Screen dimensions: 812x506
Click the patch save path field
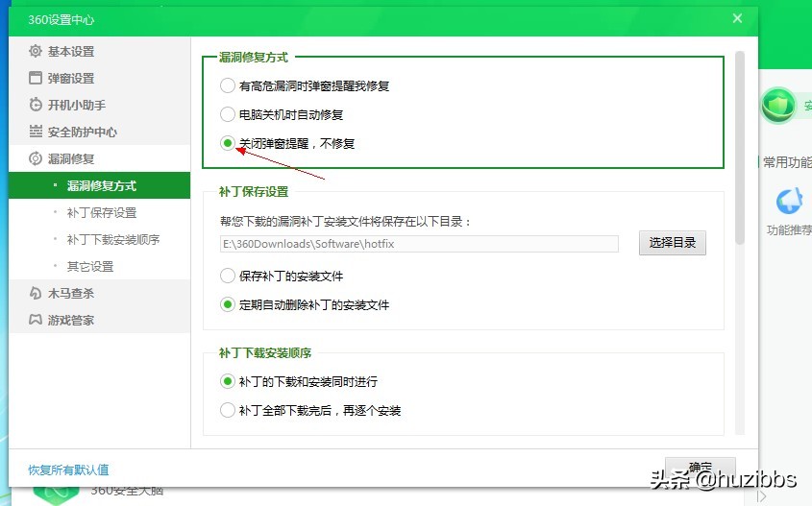point(419,244)
